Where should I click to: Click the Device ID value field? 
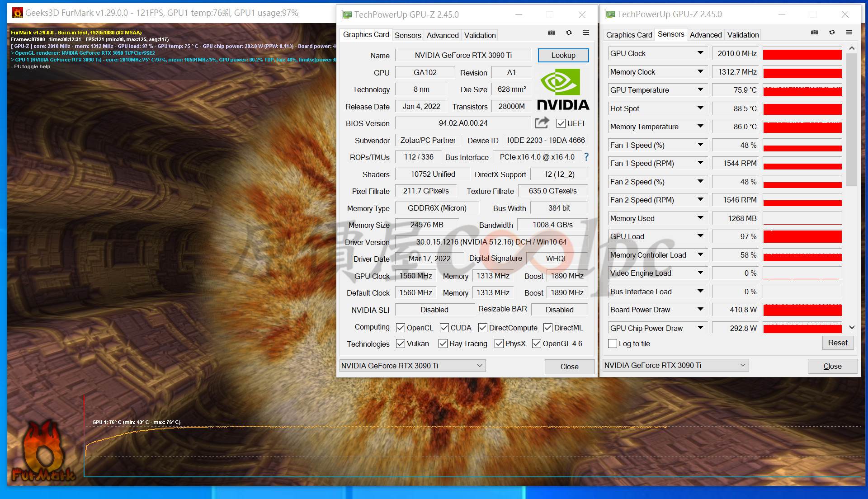click(x=545, y=140)
